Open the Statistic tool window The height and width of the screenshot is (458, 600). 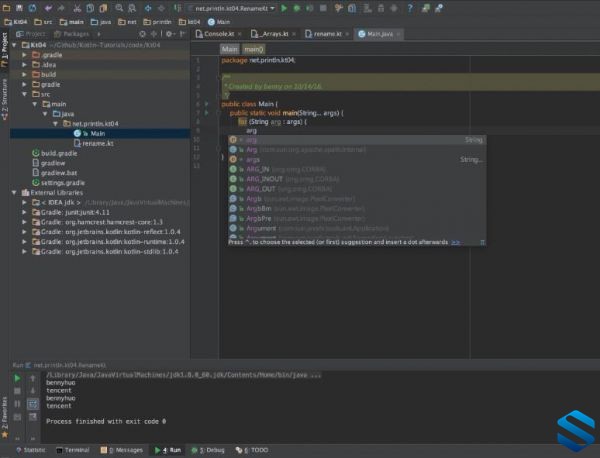tap(31, 450)
